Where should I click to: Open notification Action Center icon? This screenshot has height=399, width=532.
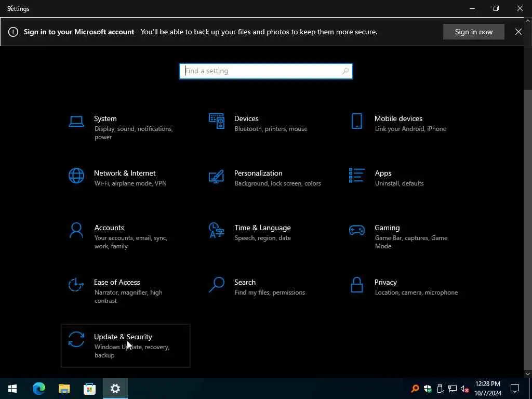coord(515,389)
